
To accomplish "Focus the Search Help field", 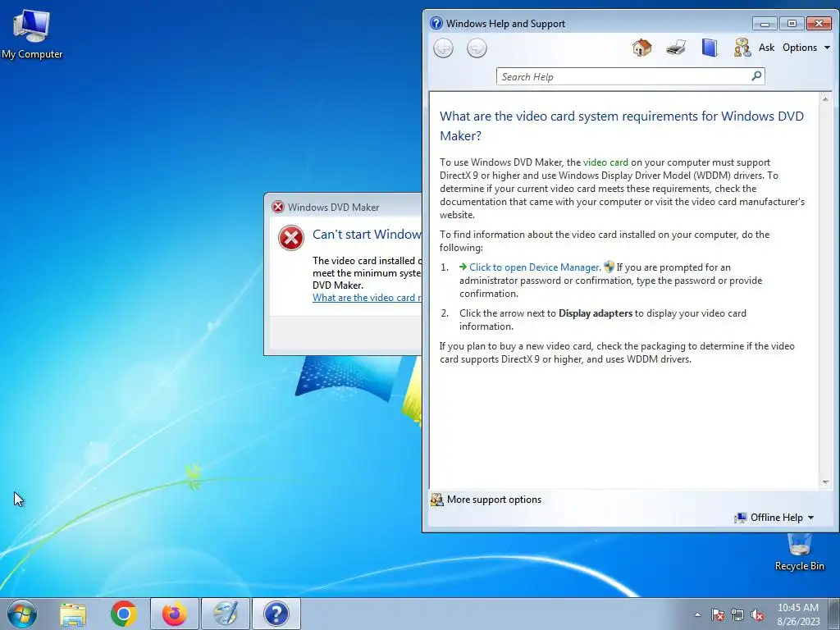I will [x=623, y=76].
